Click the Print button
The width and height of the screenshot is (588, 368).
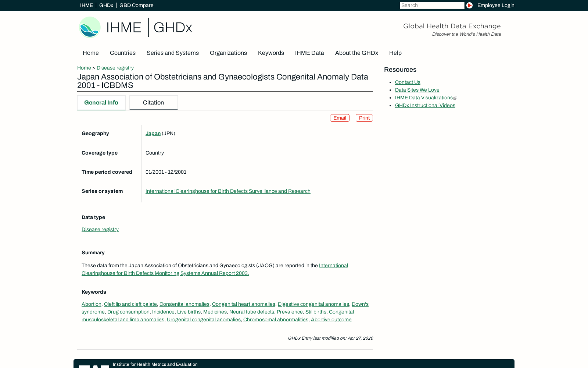tap(364, 118)
